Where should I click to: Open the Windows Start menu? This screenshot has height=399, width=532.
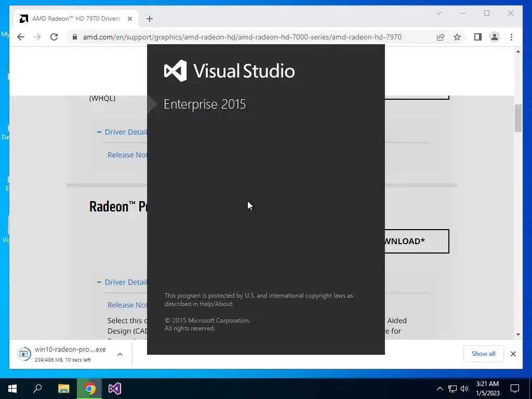(12, 389)
